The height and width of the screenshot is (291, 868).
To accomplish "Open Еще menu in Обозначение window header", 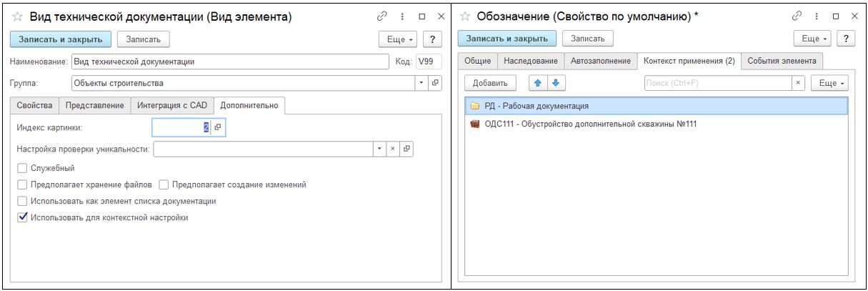I will (813, 39).
